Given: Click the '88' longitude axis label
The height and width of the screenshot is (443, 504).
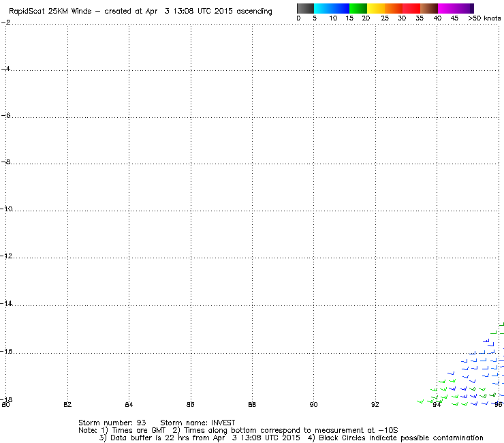Looking at the screenshot, I should click(252, 404).
